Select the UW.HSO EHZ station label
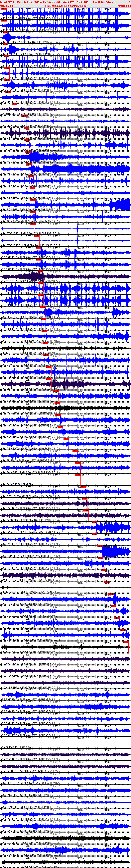 [x=29, y=197]
